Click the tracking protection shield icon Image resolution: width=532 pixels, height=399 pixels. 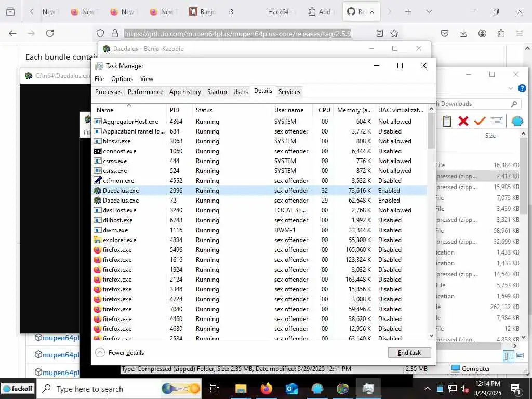click(100, 33)
